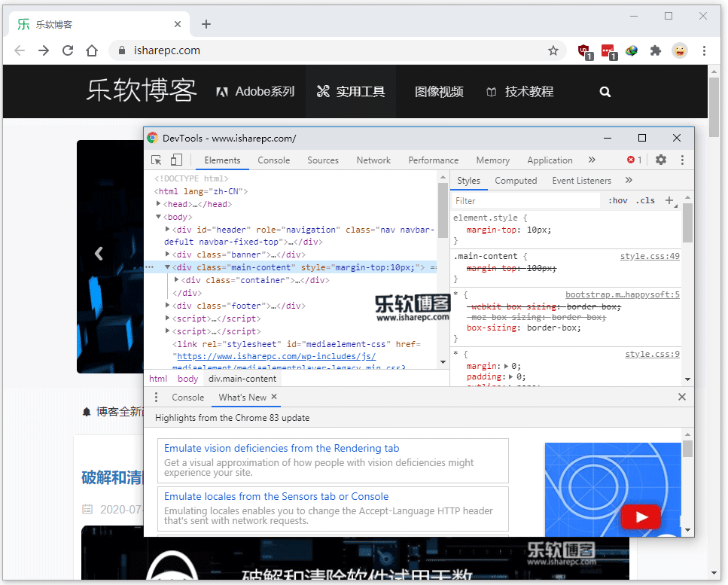Play the YouTube video thumbnail
Screen dimensions: 728x585
click(641, 516)
